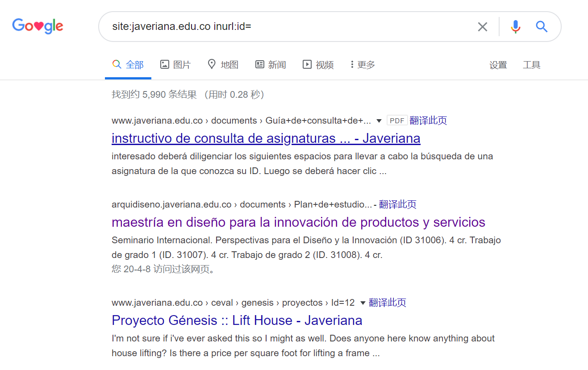The height and width of the screenshot is (370, 588).
Task: Open 'instructivo de consulta de asignaturas' result
Action: coord(266,138)
